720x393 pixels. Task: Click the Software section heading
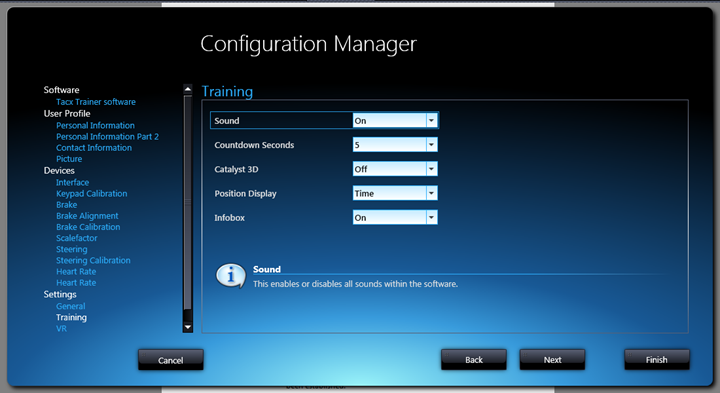pyautogui.click(x=62, y=90)
